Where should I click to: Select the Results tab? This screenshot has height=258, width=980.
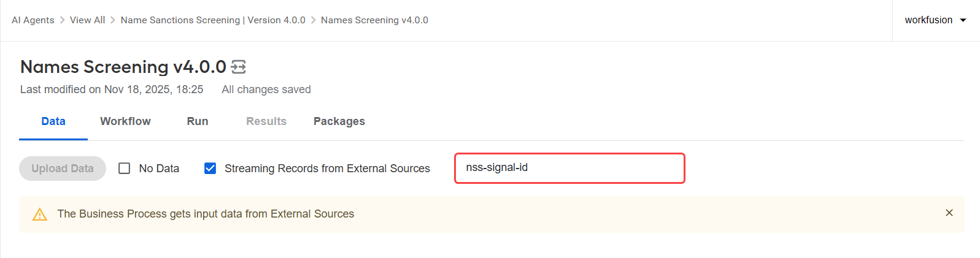coord(266,121)
